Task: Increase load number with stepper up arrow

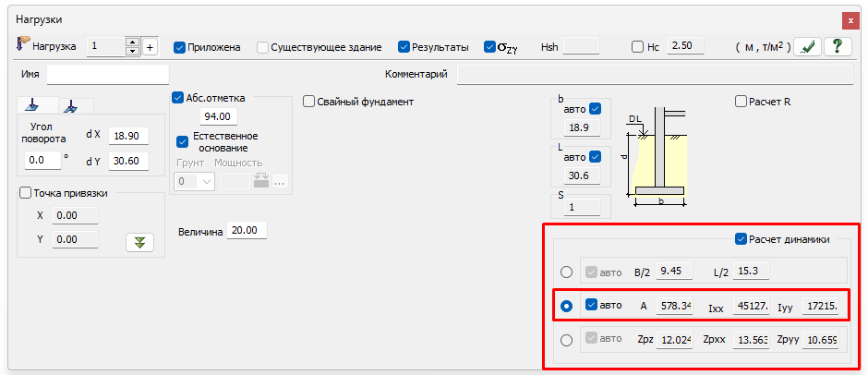Action: pyautogui.click(x=132, y=42)
